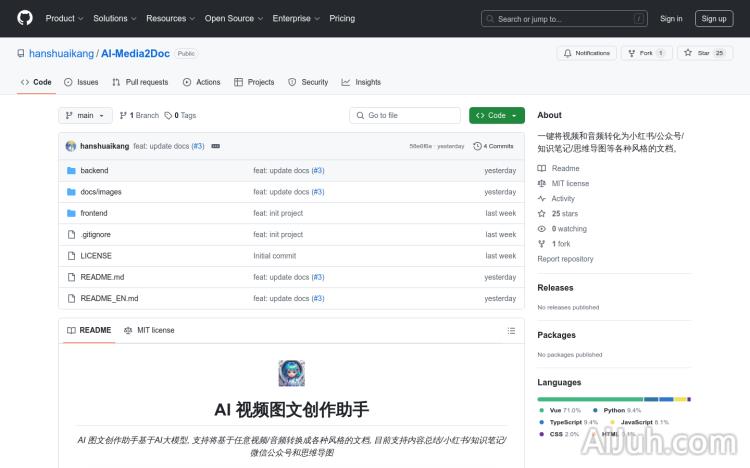Open the Projects tab
The height and width of the screenshot is (468, 750).
[254, 82]
